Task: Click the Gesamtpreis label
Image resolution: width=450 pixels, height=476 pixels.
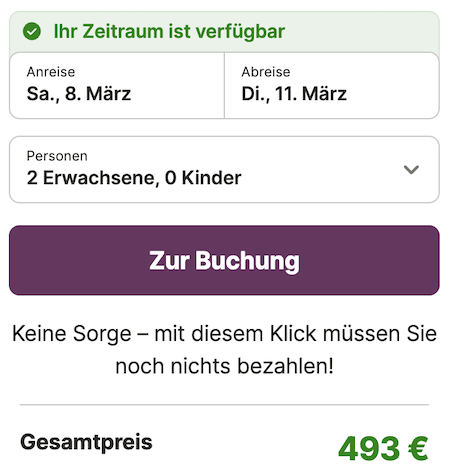Action: (86, 442)
